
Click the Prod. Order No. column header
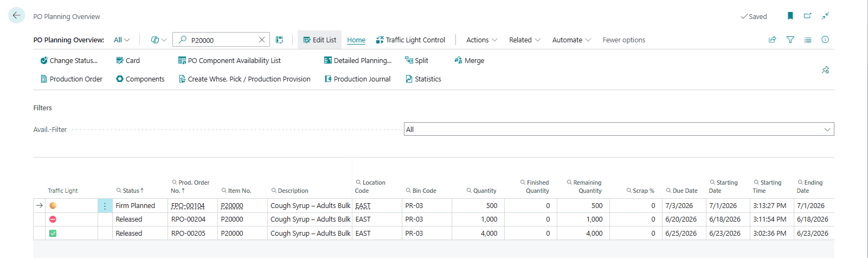pos(190,186)
